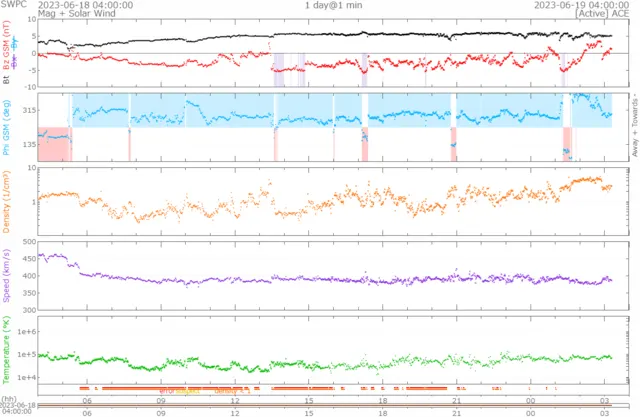Click the -10 tick on the Bz axis
640x417 pixels.
[x=30, y=87]
